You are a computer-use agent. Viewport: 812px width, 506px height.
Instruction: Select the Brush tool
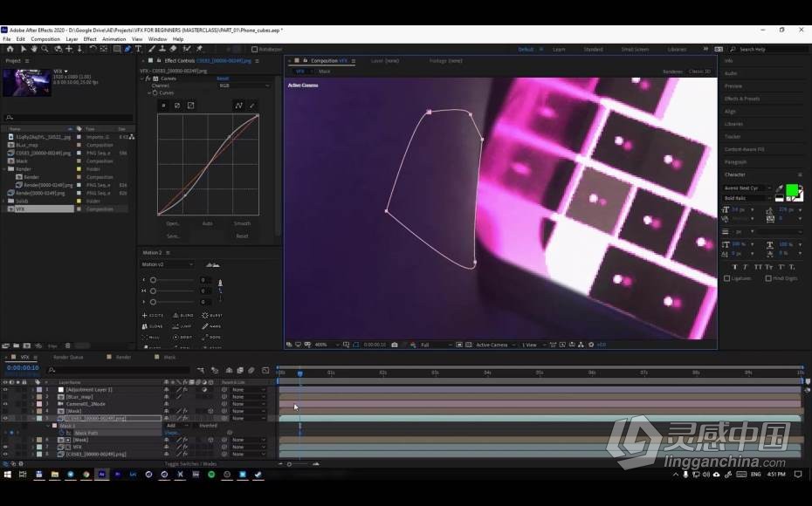[x=151, y=49]
